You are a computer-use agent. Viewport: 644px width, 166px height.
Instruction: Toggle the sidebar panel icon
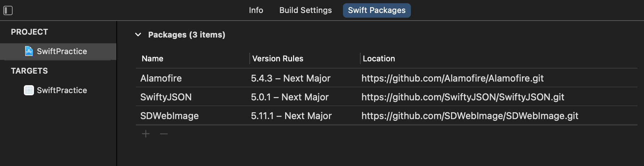8,10
